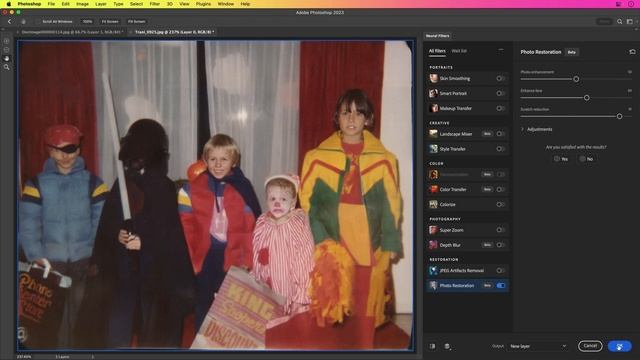Enable the Color Transfer toggle
The height and width of the screenshot is (360, 640).
tap(501, 189)
